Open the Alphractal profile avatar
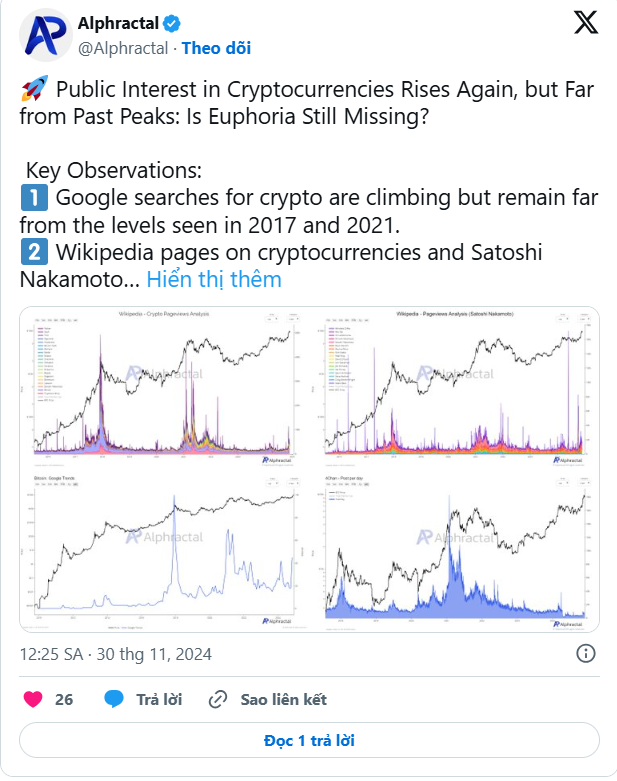 [x=45, y=36]
